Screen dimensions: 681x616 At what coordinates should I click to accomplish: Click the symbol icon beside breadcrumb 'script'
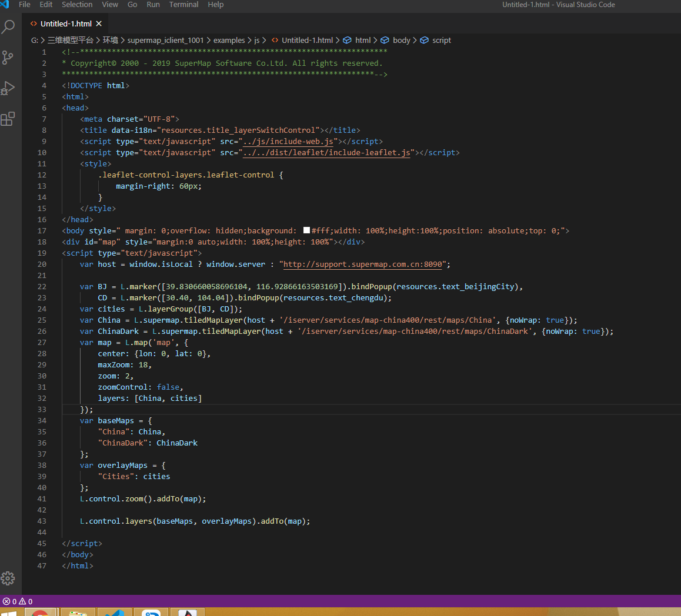pyautogui.click(x=425, y=41)
